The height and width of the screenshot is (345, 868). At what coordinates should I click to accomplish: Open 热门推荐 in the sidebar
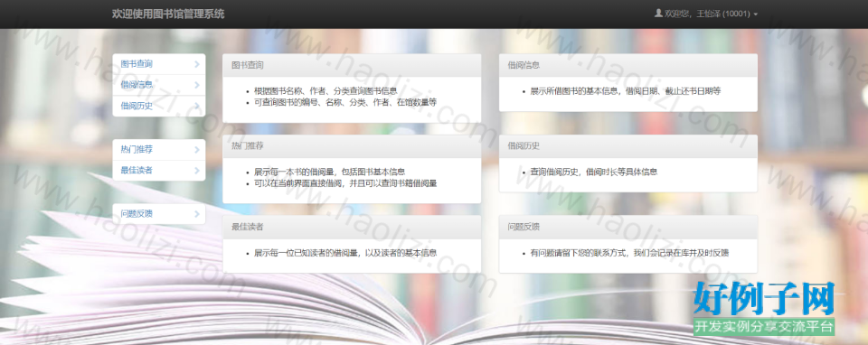(x=159, y=149)
